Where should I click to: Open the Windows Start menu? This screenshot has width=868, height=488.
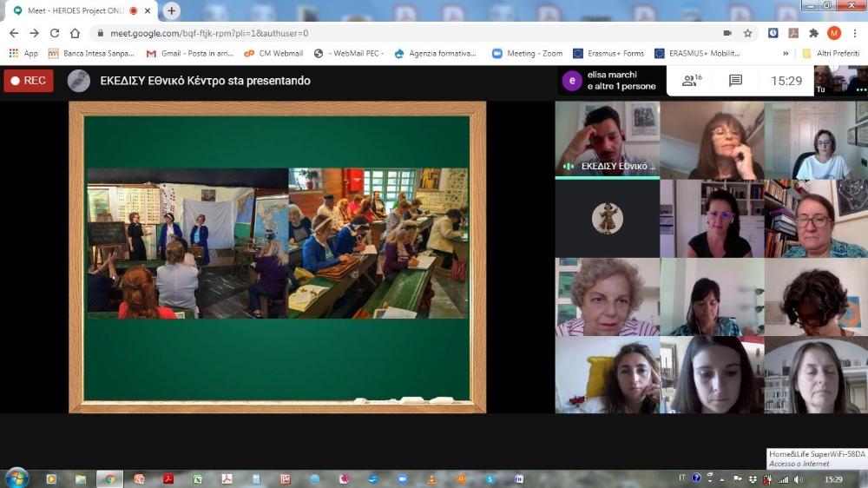click(x=16, y=478)
